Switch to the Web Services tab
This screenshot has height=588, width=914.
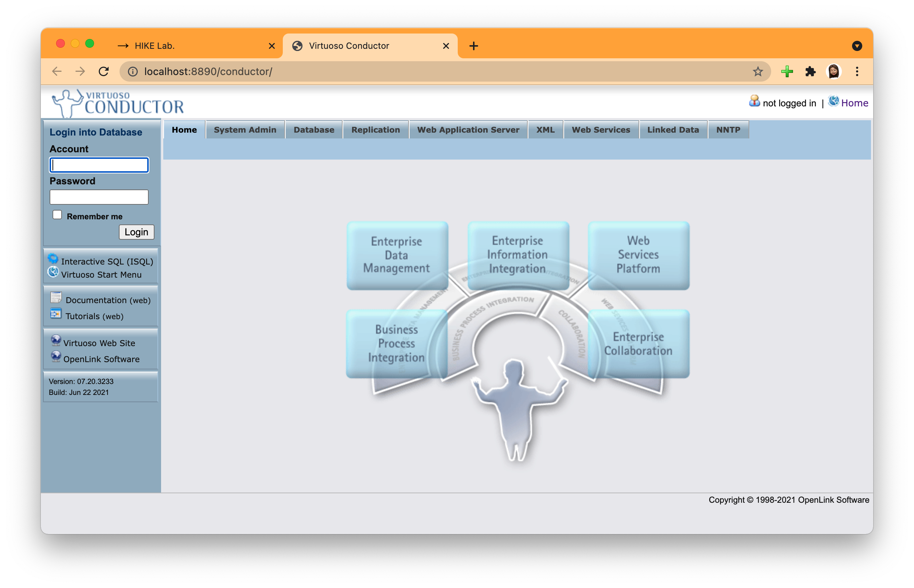tap(601, 130)
